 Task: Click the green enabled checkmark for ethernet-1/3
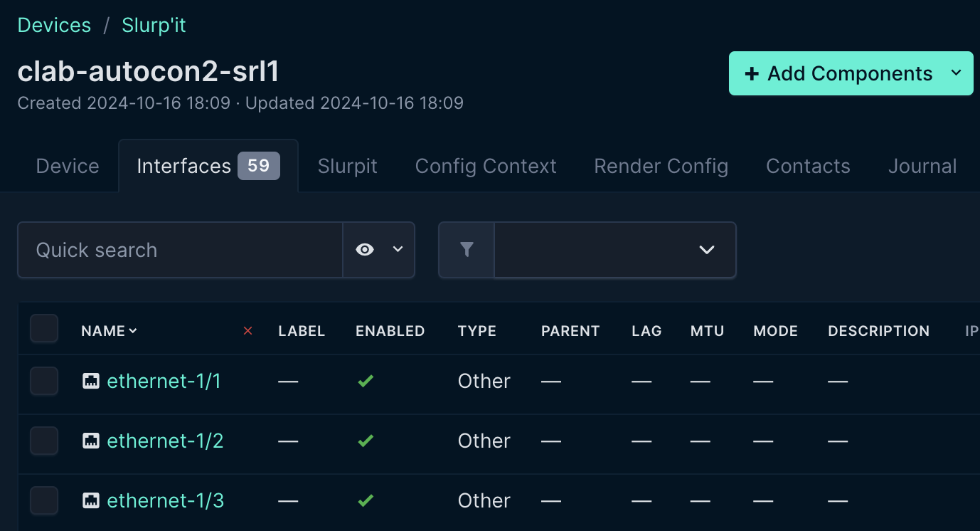coord(366,500)
